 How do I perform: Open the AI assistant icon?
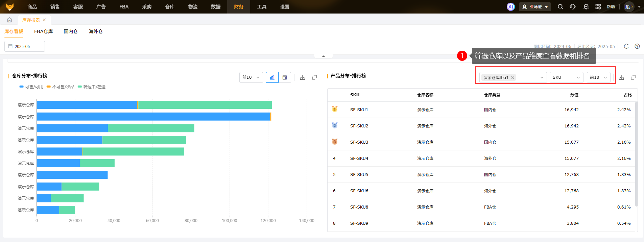click(510, 7)
